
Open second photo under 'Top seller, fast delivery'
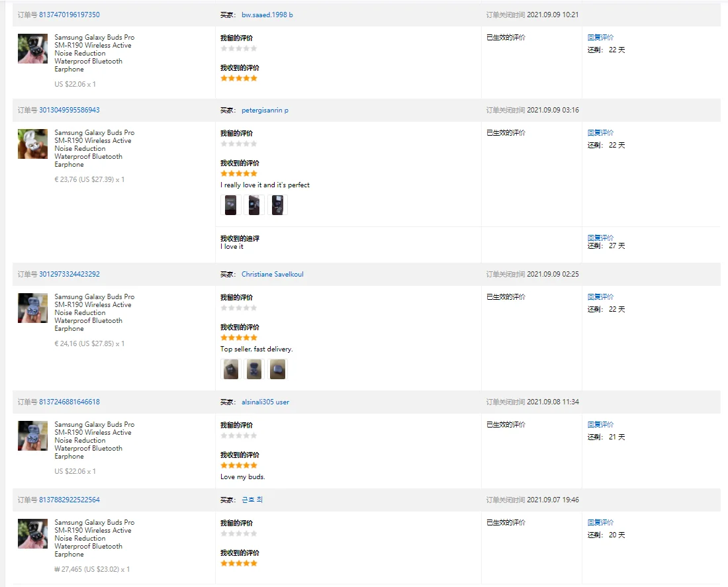(254, 369)
